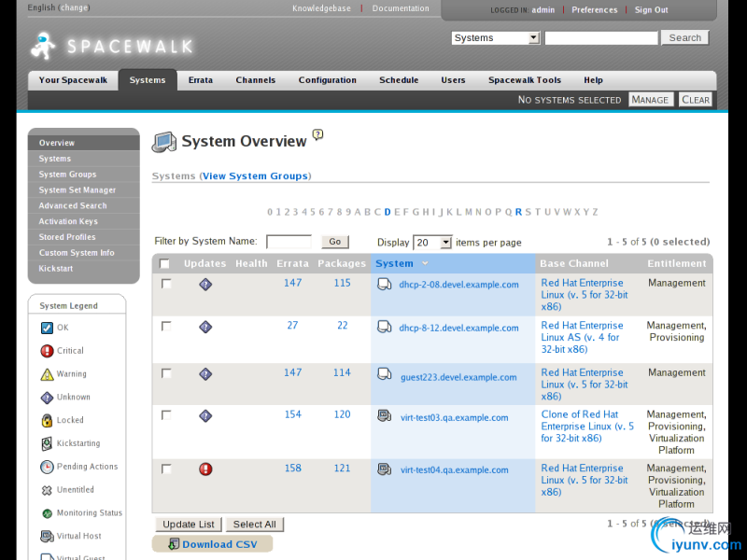
Task: Open the Display items per page dropdown
Action: pyautogui.click(x=432, y=243)
